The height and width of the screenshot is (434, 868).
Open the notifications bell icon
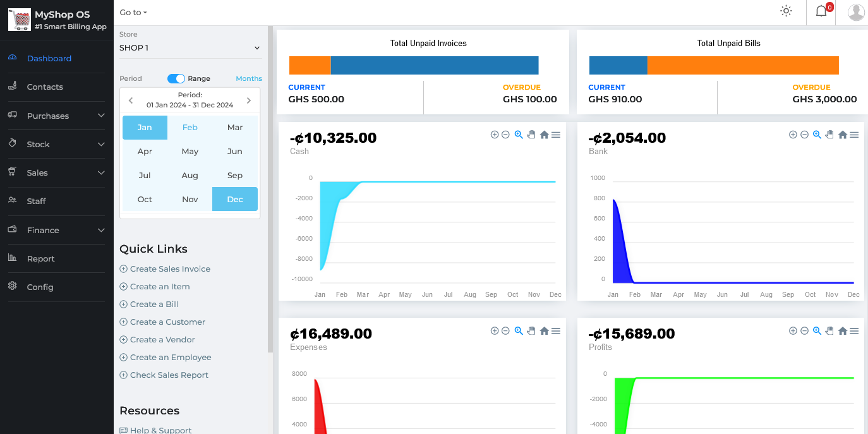tap(821, 11)
